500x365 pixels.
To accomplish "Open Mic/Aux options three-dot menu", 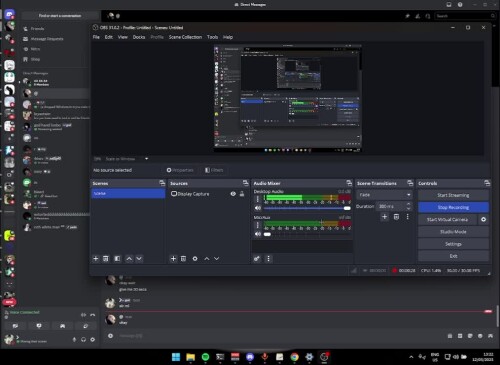I will tap(257, 225).
